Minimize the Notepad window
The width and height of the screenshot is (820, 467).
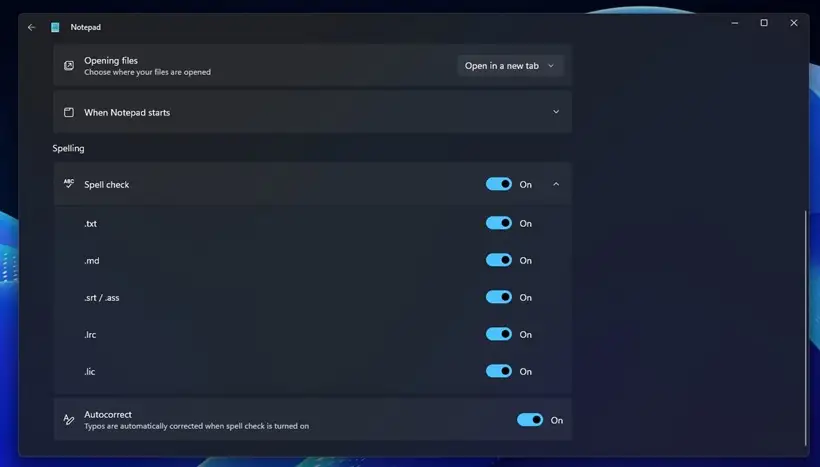(x=735, y=23)
